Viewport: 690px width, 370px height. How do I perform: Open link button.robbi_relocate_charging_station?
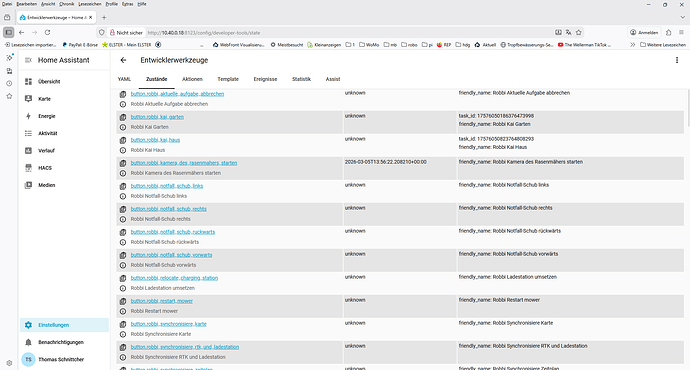pos(174,278)
